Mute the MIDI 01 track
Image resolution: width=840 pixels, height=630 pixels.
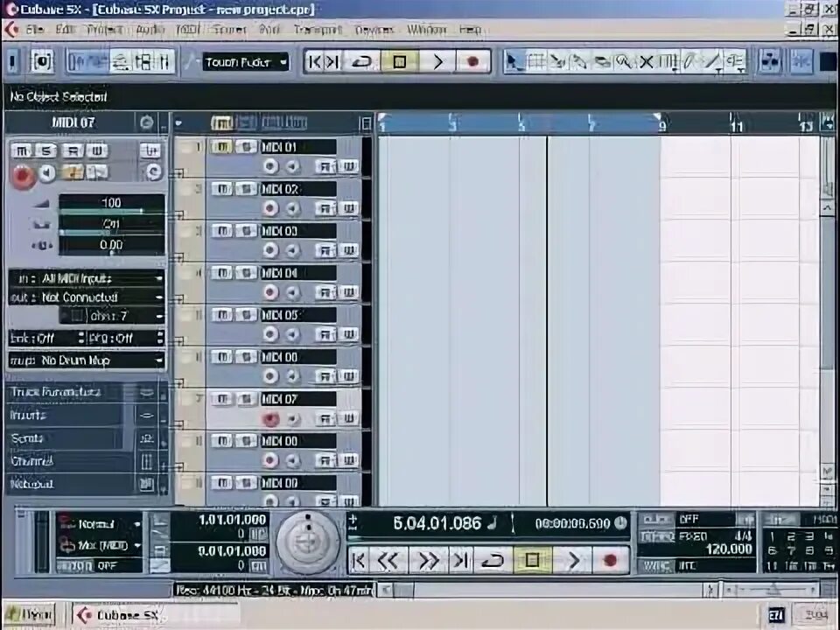tap(222, 147)
